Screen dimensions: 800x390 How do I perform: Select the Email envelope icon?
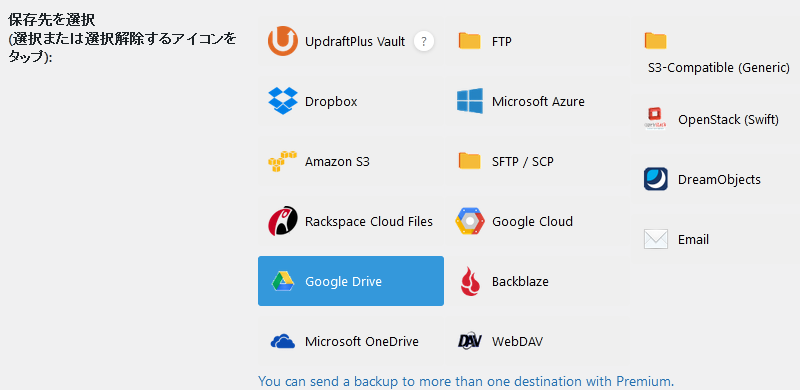pos(656,239)
